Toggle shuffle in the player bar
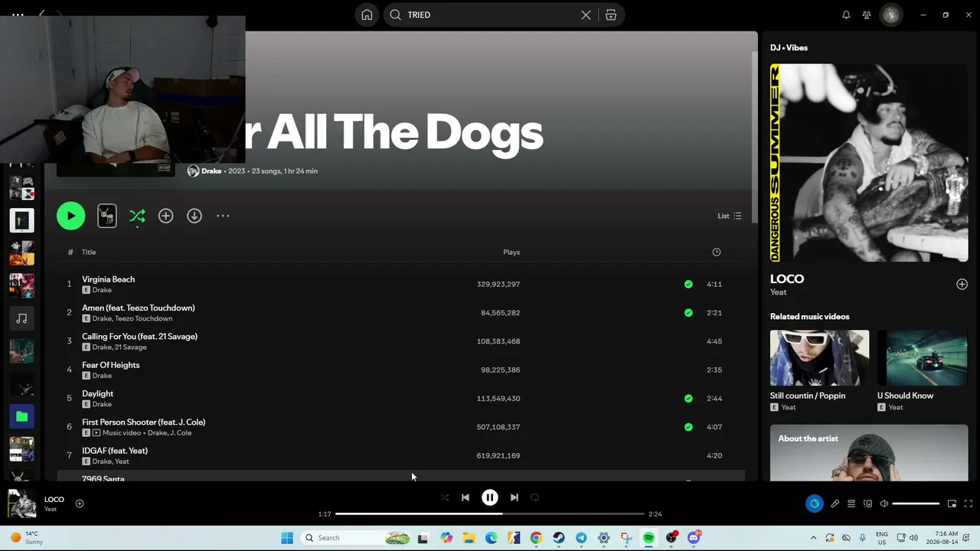Viewport: 980px width, 551px height. 445,497
